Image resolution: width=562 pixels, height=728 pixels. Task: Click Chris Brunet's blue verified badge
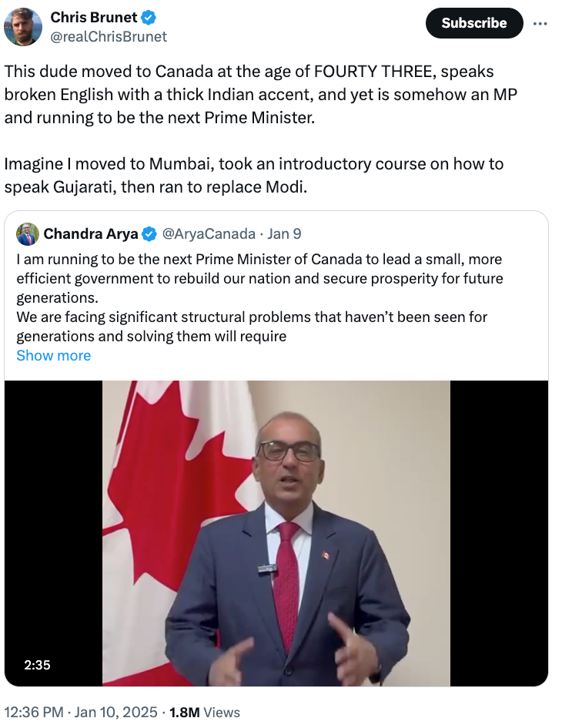(149, 18)
